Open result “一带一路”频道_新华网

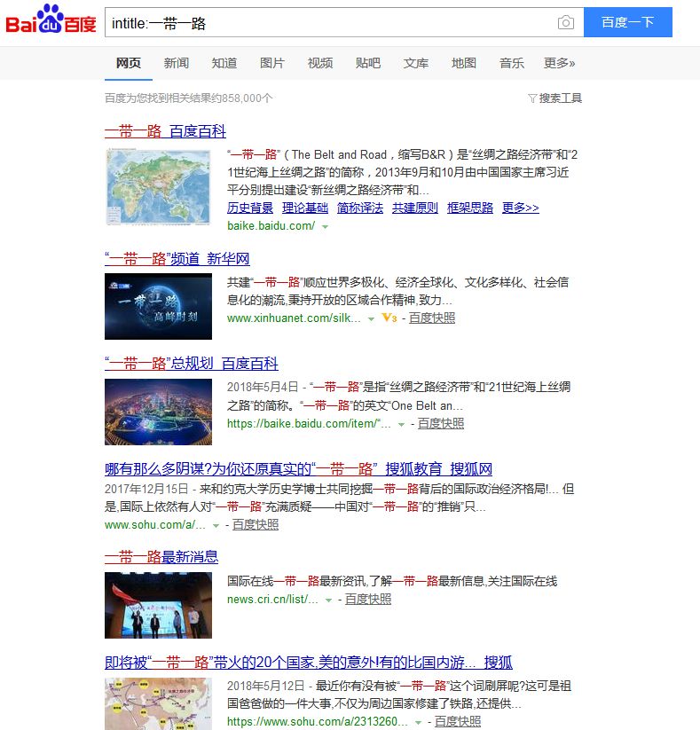[x=177, y=258]
